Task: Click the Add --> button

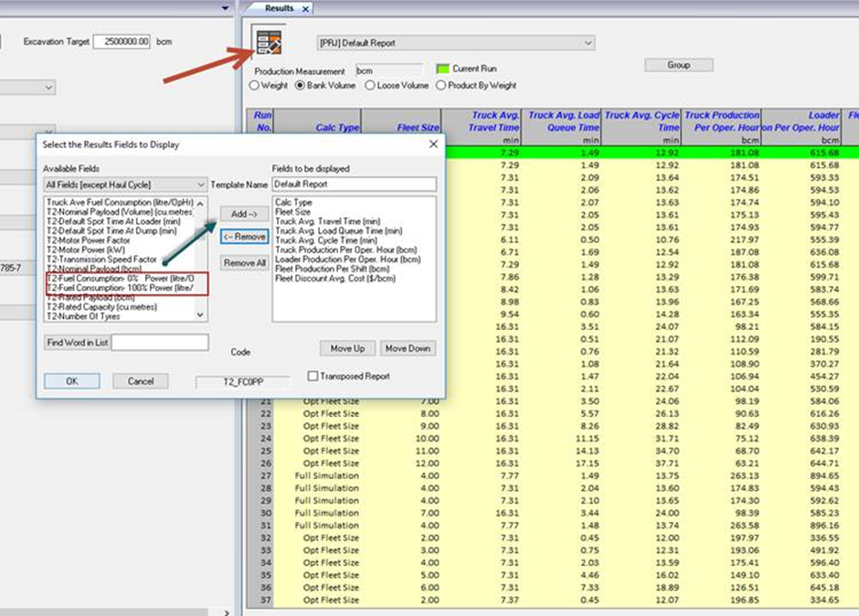Action: [x=244, y=214]
